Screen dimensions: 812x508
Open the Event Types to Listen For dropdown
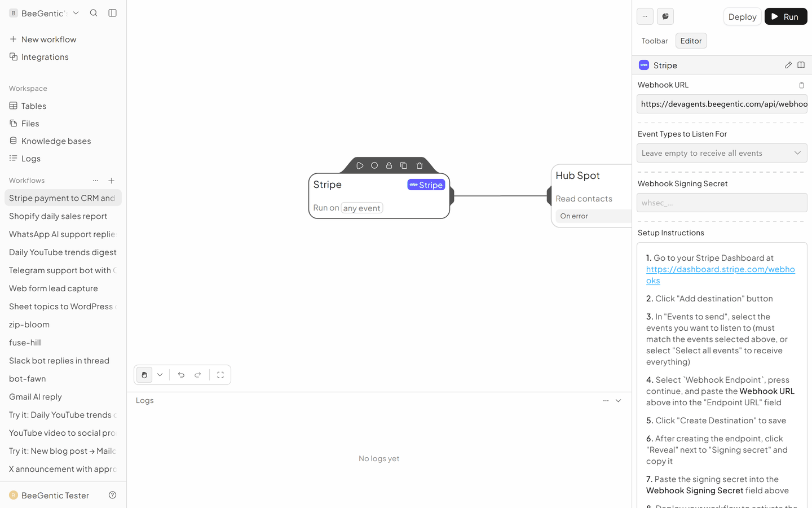point(722,153)
